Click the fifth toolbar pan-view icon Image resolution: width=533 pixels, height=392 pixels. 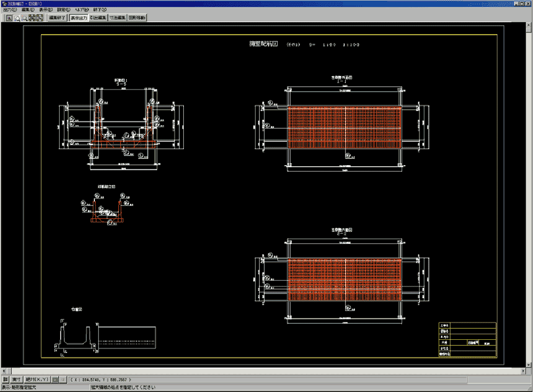click(39, 18)
